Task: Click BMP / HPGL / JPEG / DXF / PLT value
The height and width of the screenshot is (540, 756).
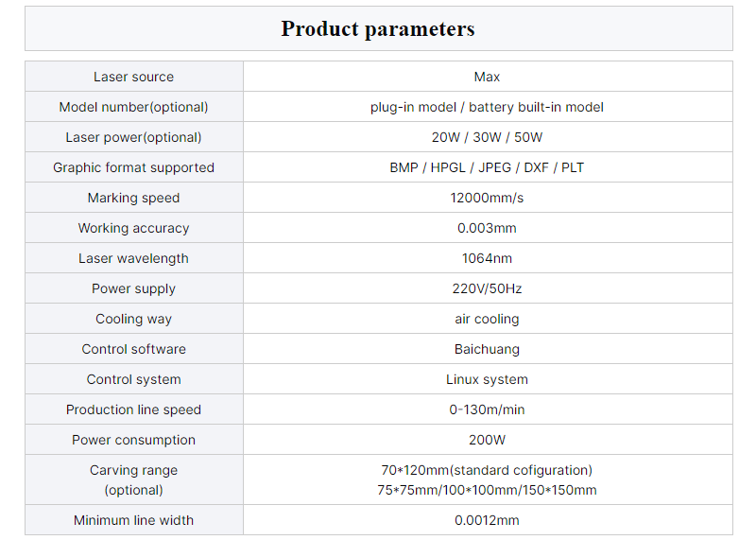Action: pyautogui.click(x=487, y=168)
